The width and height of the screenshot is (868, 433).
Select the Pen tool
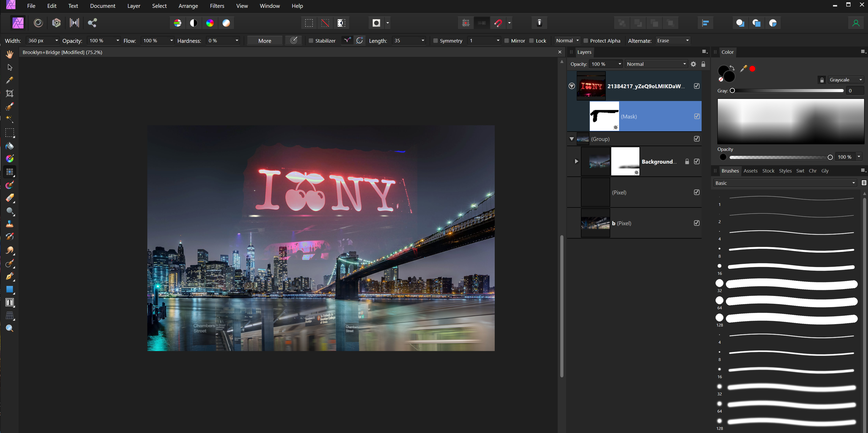point(10,276)
